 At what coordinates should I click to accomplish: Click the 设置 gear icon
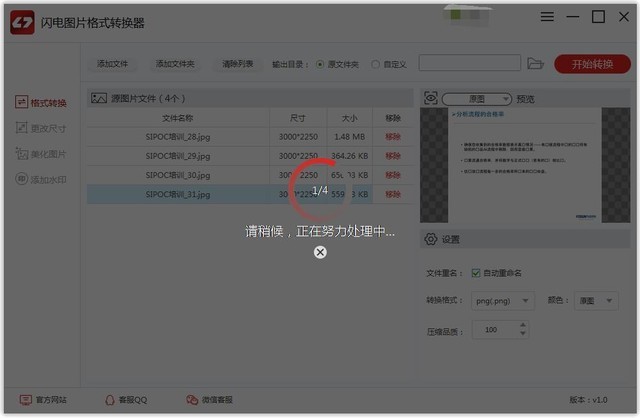[431, 239]
